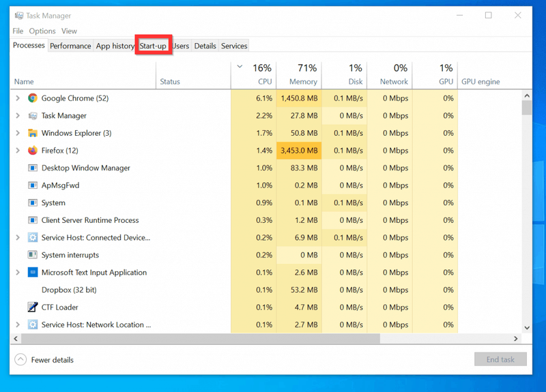Sort processes by CPU column header
The height and width of the screenshot is (392, 546).
coord(253,76)
